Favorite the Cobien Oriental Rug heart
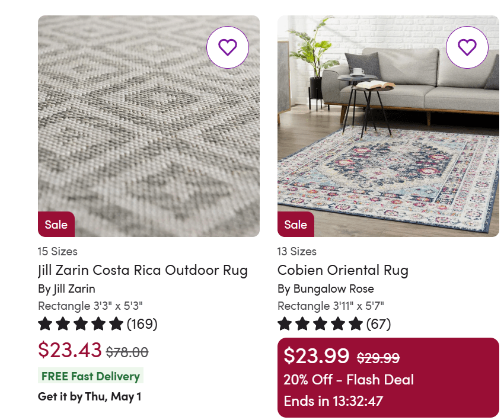The height and width of the screenshot is (420, 504). [467, 47]
